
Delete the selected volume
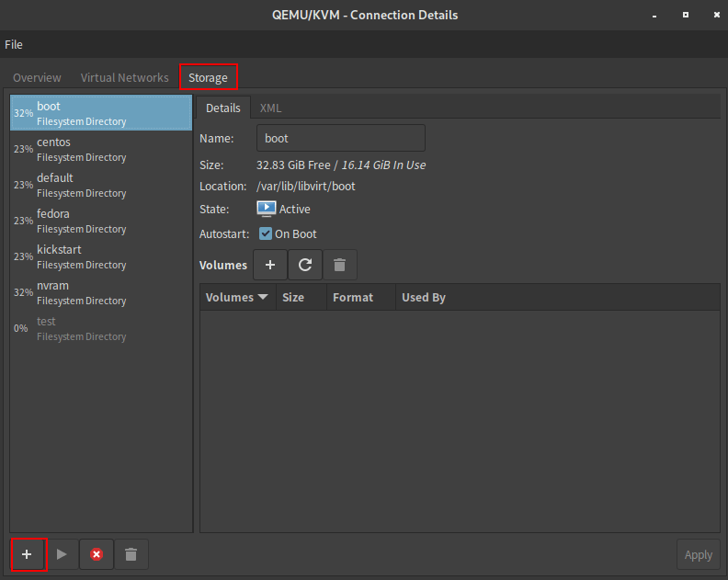[x=340, y=265]
